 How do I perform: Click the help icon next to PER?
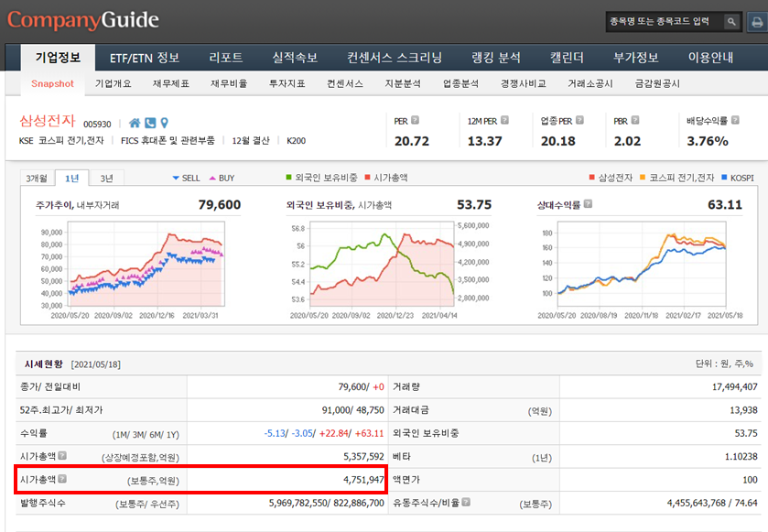(415, 120)
